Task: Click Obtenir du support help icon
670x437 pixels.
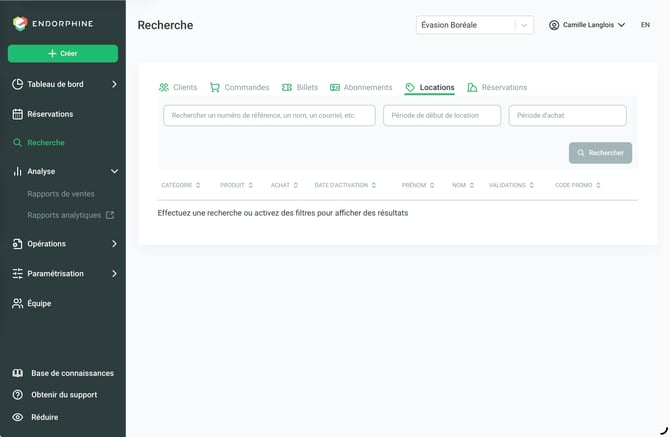Action: (x=18, y=395)
